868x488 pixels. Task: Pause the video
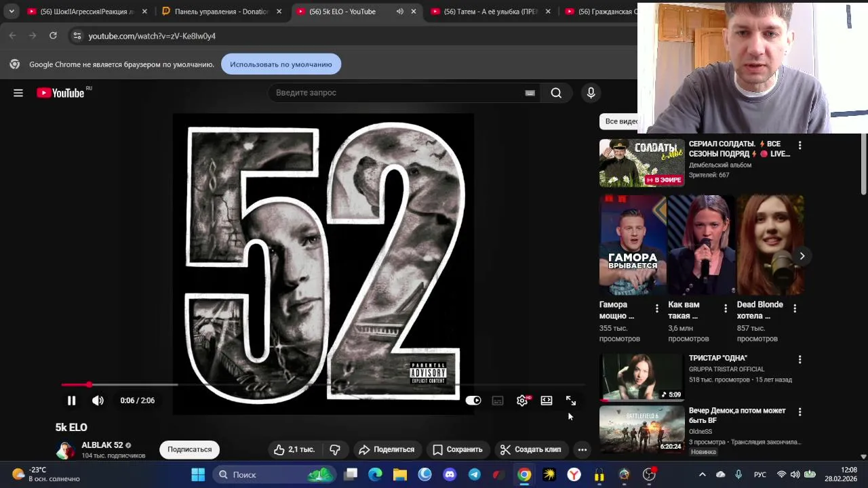pyautogui.click(x=71, y=401)
